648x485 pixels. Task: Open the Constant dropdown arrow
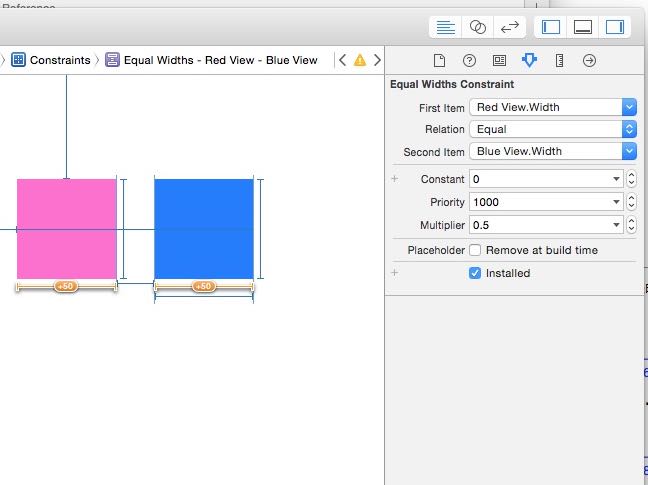tap(616, 179)
